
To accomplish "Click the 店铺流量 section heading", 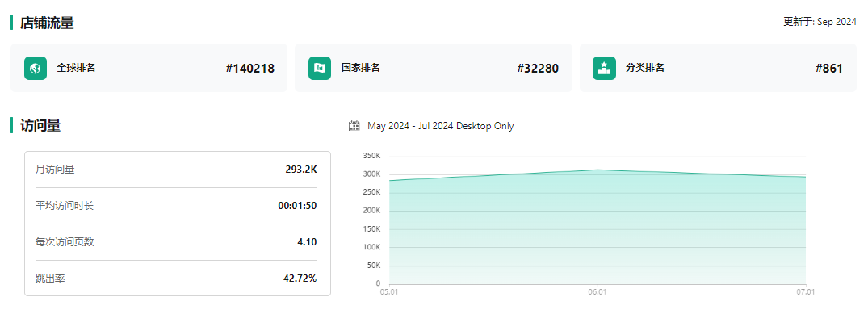I will tap(47, 23).
